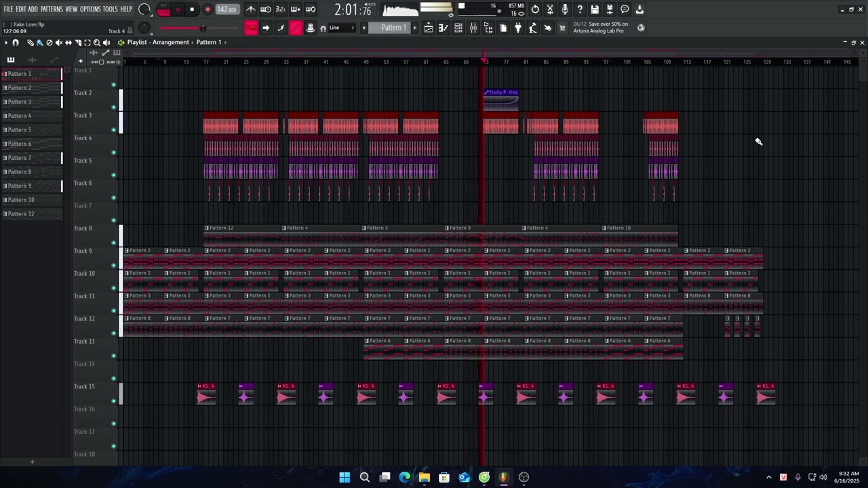This screenshot has width=868, height=488.
Task: Save new version icon
Action: (610, 9)
